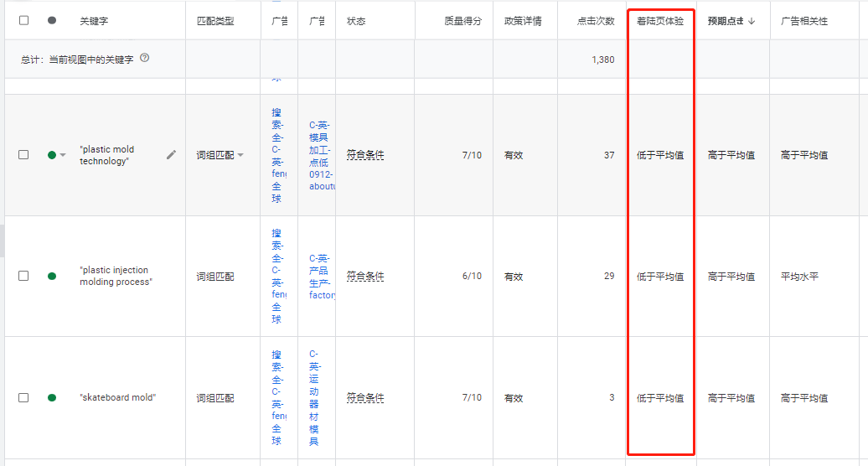
Task: Open status dropdown arrow beside first row's green dot
Action: 63,156
